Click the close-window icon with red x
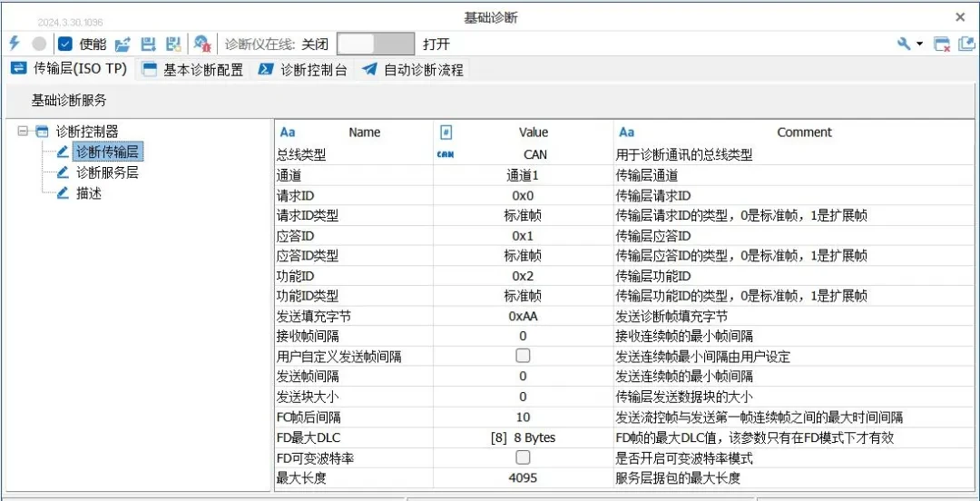This screenshot has height=501, width=980. click(942, 44)
